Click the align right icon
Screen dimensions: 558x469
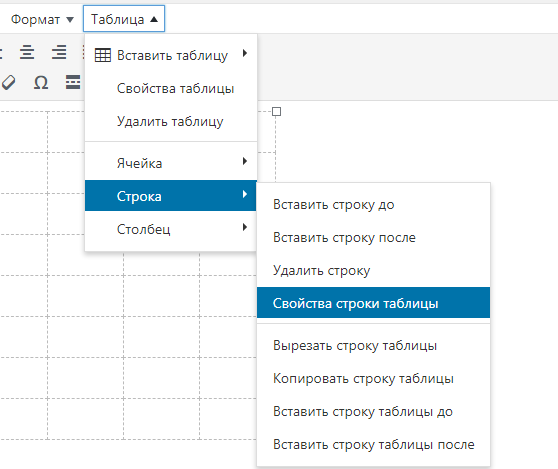click(x=59, y=52)
